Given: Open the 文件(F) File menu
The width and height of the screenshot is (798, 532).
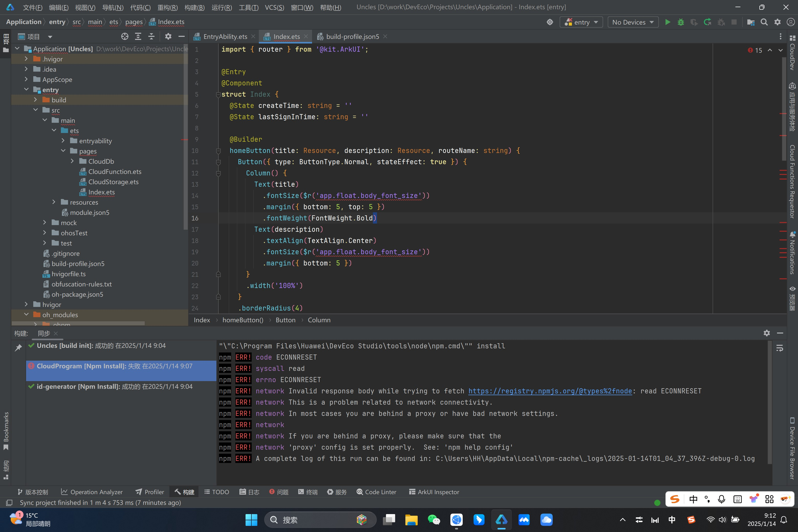Looking at the screenshot, I should (32, 7).
